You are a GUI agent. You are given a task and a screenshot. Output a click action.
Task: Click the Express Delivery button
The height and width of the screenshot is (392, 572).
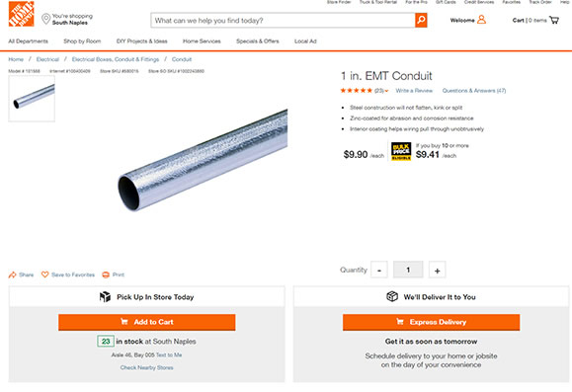431,322
